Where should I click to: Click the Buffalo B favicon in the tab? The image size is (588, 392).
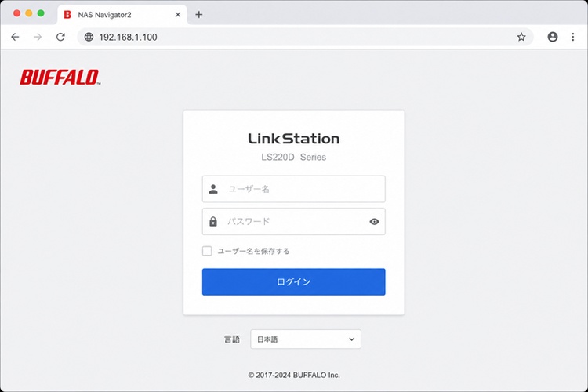click(67, 15)
